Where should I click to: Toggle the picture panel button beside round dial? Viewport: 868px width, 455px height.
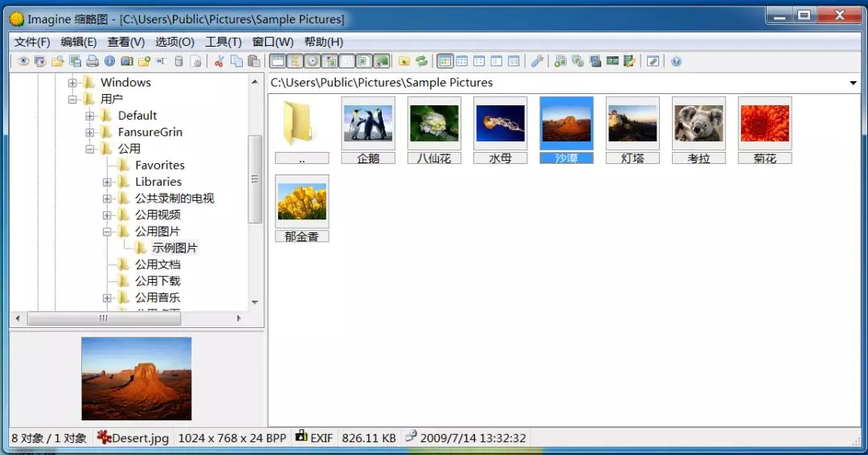coord(330,61)
